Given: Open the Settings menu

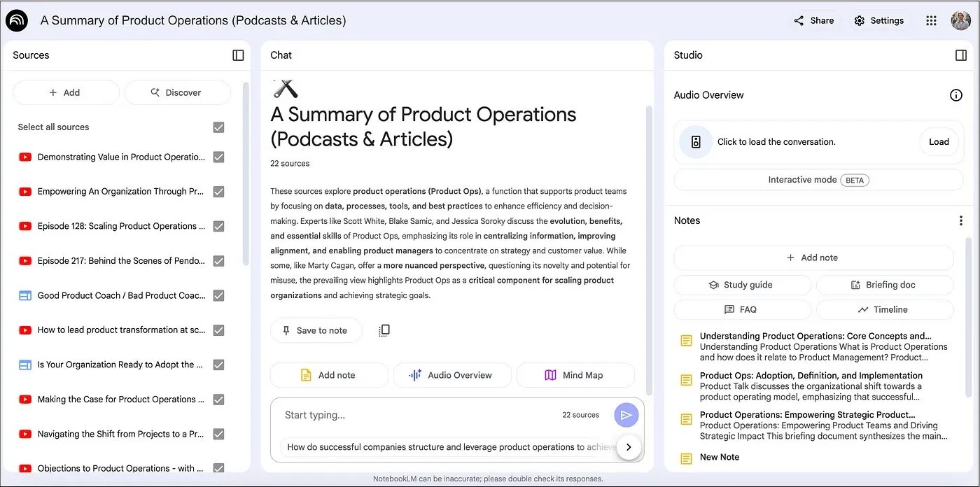Looking at the screenshot, I should pyautogui.click(x=879, y=20).
